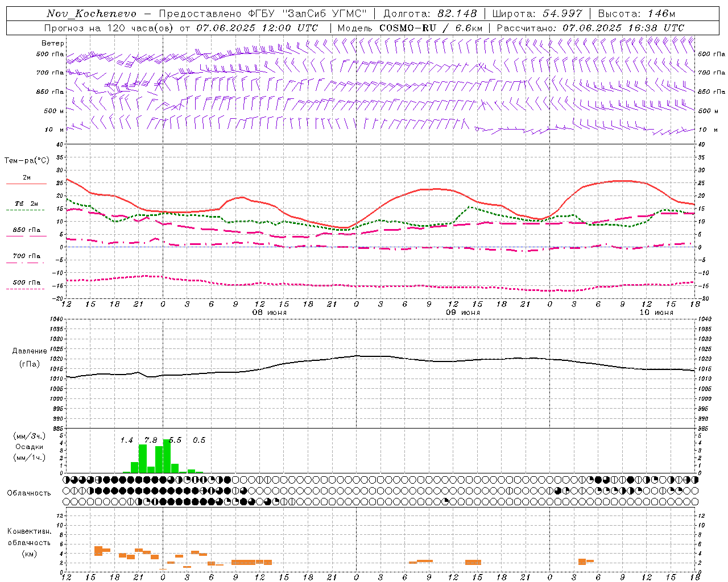Click the 'Осадки' precipitation label
The width and height of the screenshot is (728, 582).
(x=30, y=447)
